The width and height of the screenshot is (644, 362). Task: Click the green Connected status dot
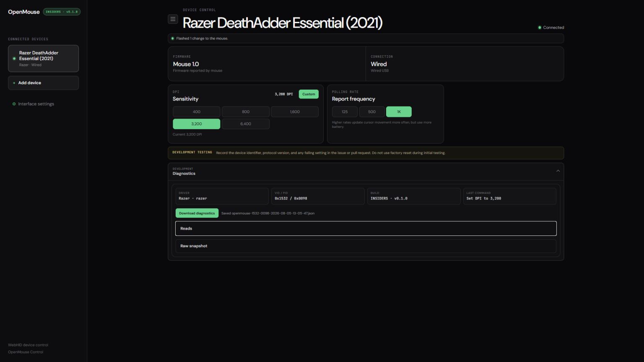click(540, 28)
